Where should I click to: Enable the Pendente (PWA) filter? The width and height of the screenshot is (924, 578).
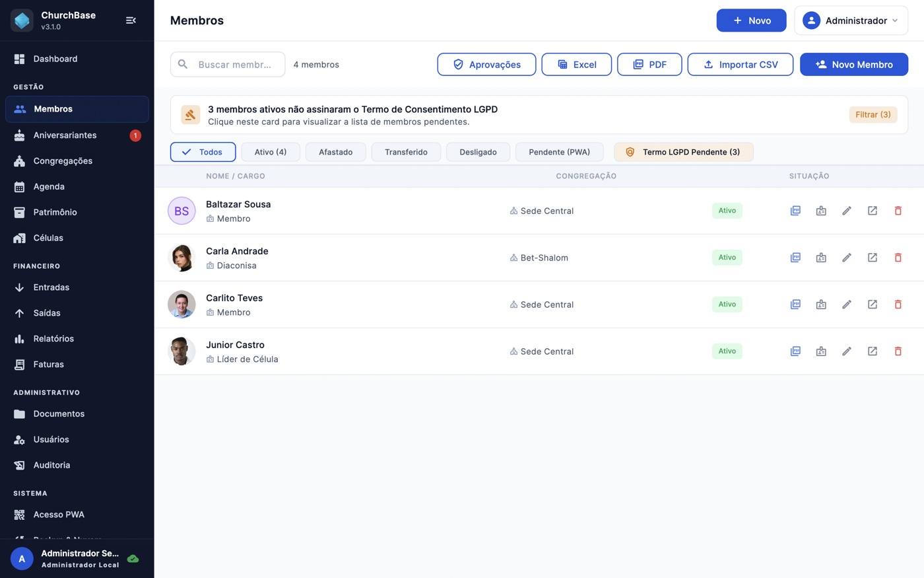click(559, 152)
